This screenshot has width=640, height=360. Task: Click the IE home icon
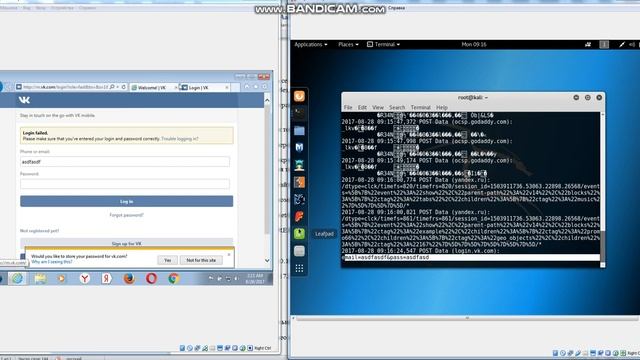point(247,87)
